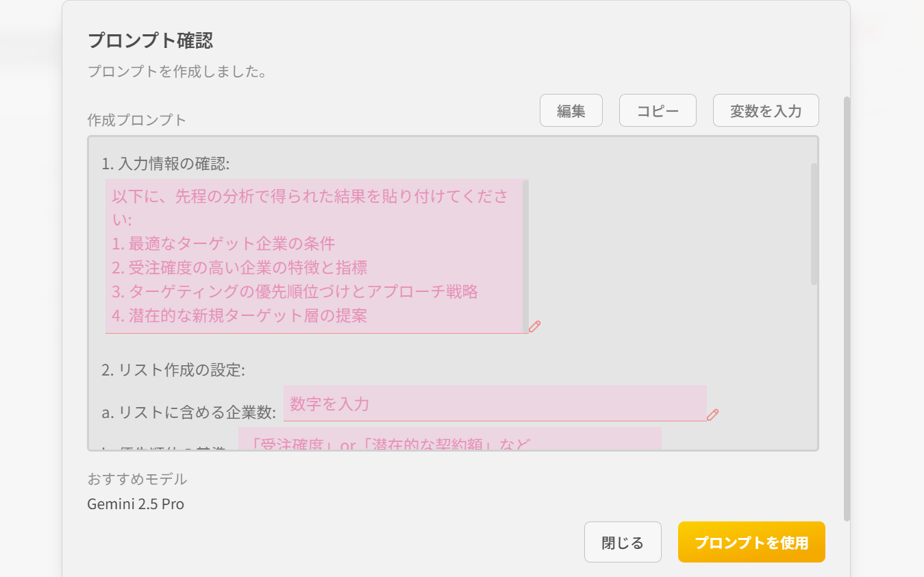Click the dialog's outer vertical scrollbar
Screen dimensions: 924x577
pyautogui.click(x=847, y=308)
